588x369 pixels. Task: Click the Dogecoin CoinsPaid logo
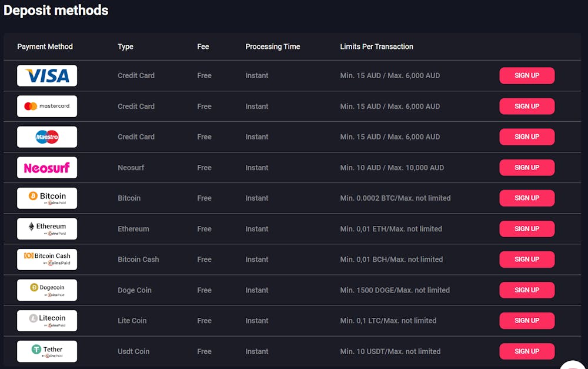coord(47,290)
